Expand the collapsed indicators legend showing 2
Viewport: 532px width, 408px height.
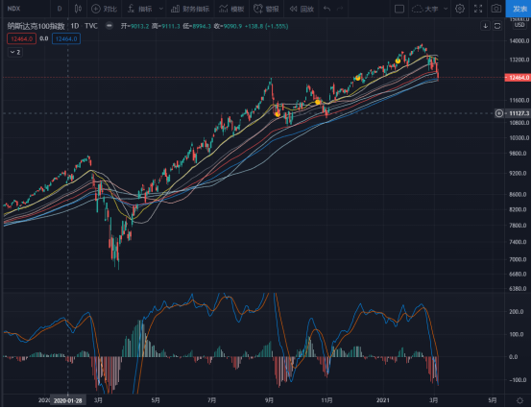15,52
